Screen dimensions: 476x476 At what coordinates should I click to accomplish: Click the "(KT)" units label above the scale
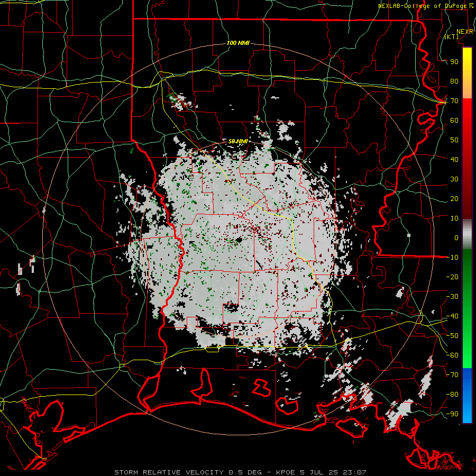(452, 36)
